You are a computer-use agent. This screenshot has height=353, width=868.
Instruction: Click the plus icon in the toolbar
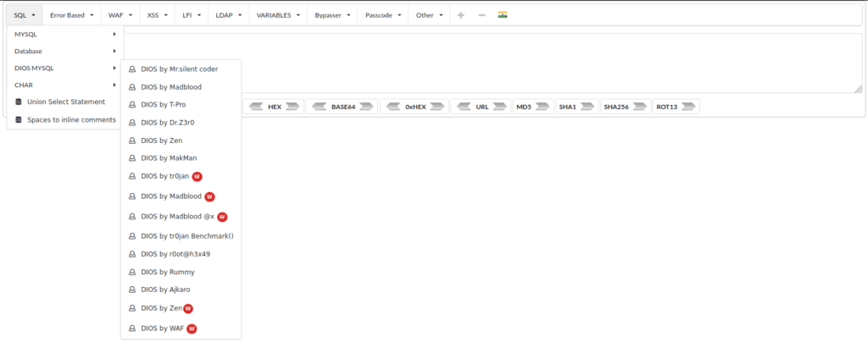pos(461,15)
